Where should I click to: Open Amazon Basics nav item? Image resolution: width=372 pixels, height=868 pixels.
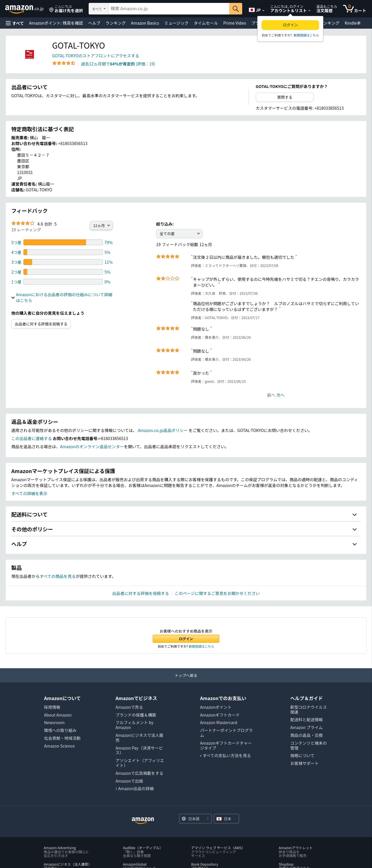[x=145, y=23]
